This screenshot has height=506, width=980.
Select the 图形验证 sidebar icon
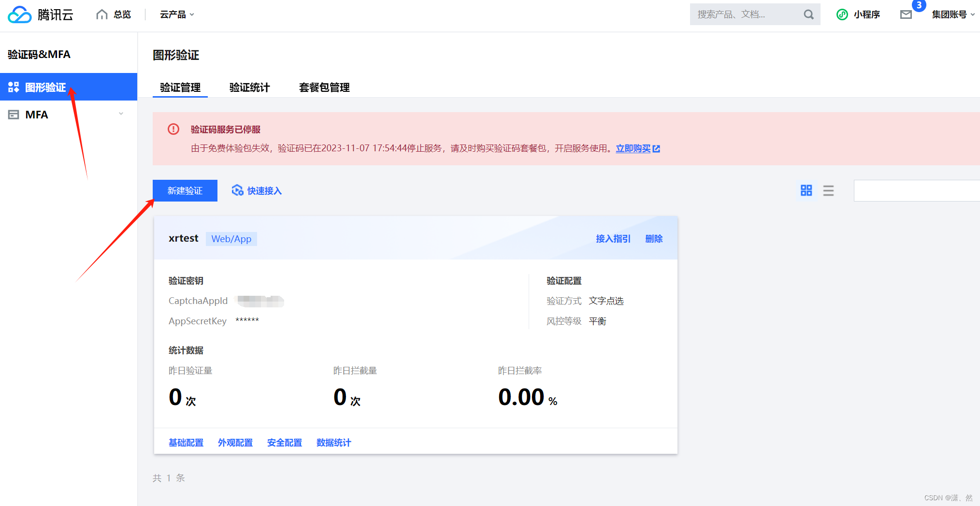tap(14, 87)
